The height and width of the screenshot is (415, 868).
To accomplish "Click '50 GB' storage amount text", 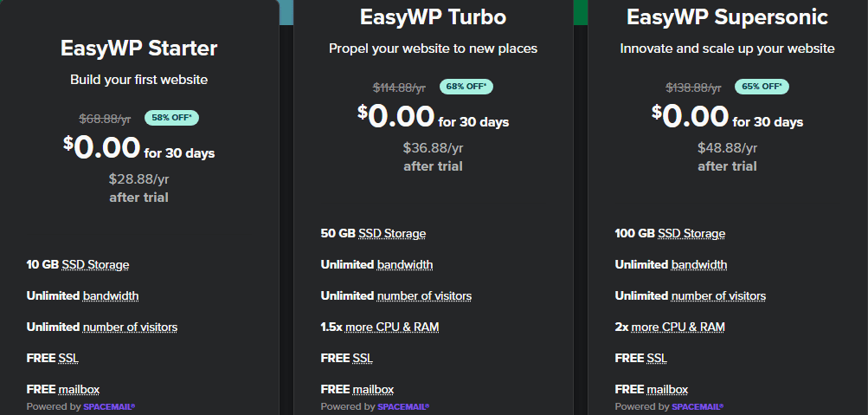I will (x=338, y=234).
